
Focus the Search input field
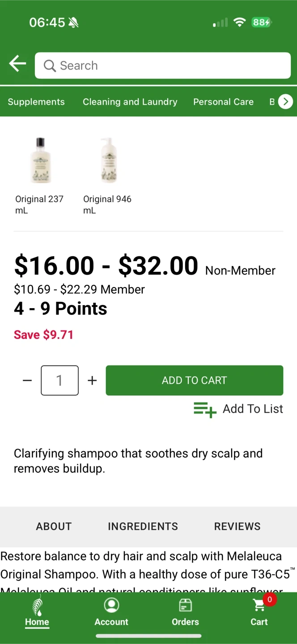(170, 66)
